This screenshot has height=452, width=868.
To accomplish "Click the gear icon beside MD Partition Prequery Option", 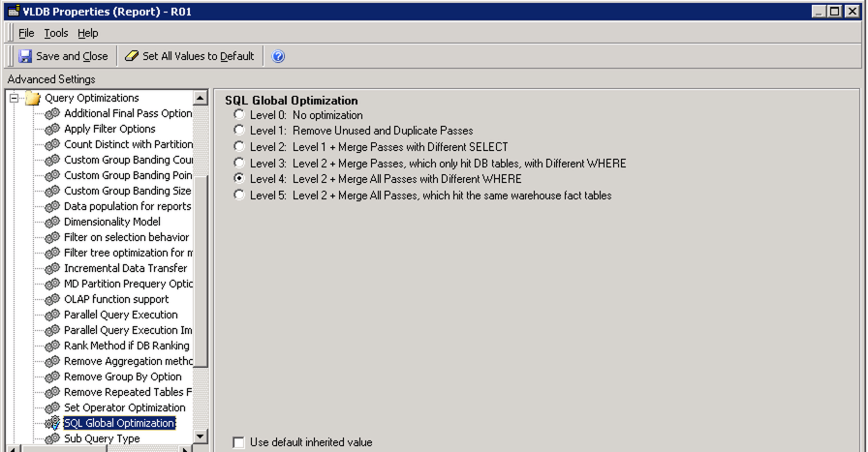I will (52, 284).
